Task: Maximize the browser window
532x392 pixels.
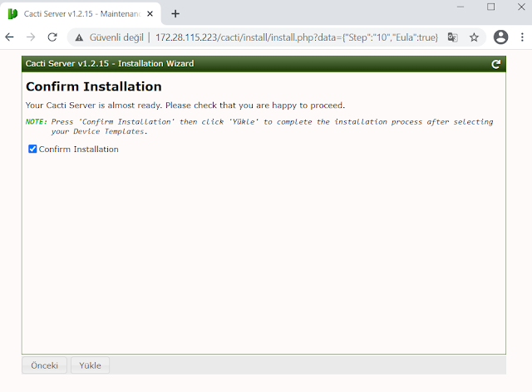Action: pos(491,7)
